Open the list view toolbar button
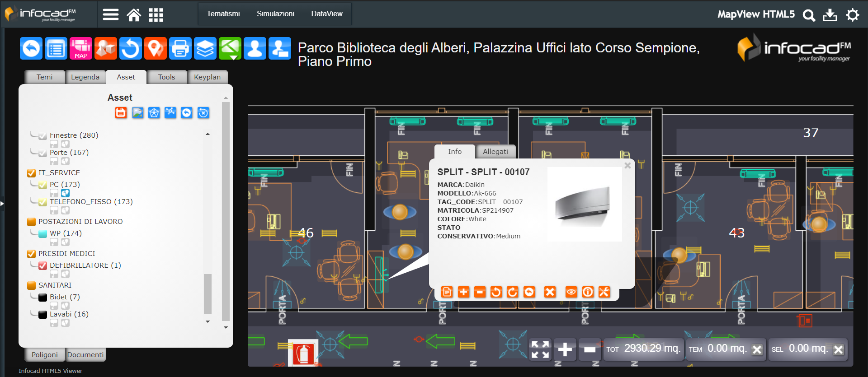This screenshot has width=868, height=377. pyautogui.click(x=56, y=48)
